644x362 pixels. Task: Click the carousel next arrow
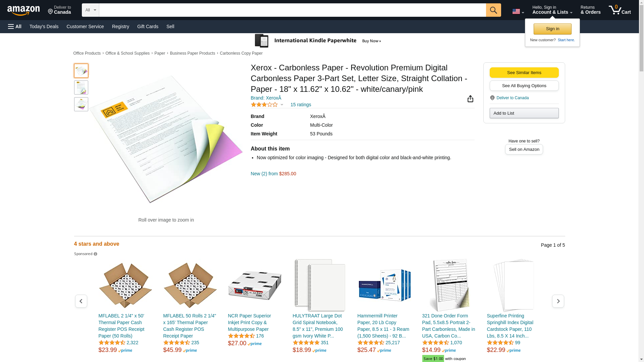[558, 301]
